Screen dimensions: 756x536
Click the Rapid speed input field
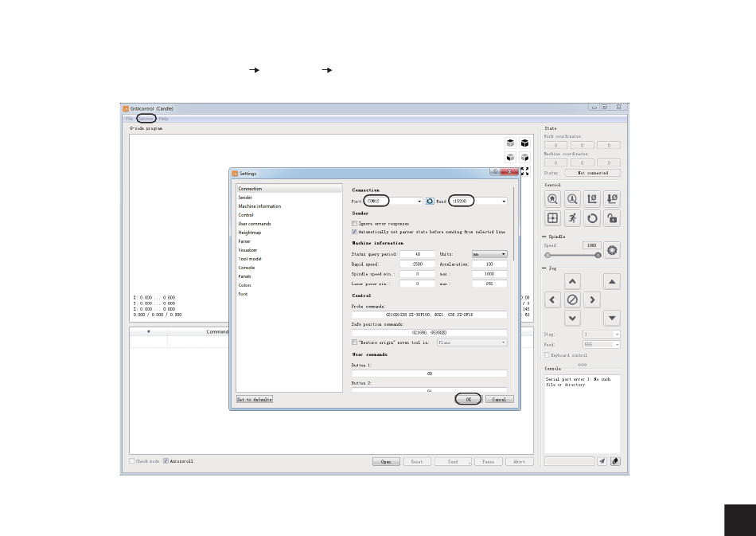pyautogui.click(x=418, y=264)
